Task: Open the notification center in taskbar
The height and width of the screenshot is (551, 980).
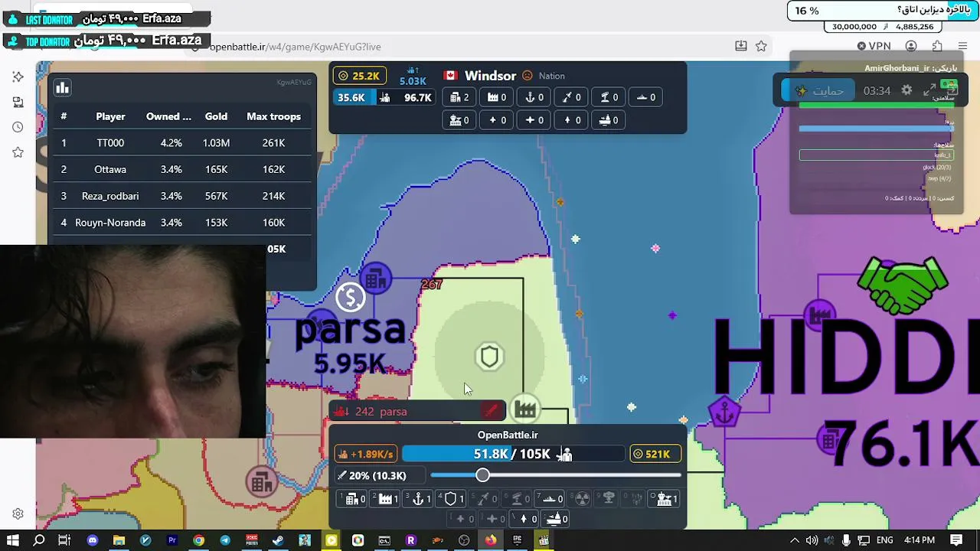Action: (x=957, y=540)
